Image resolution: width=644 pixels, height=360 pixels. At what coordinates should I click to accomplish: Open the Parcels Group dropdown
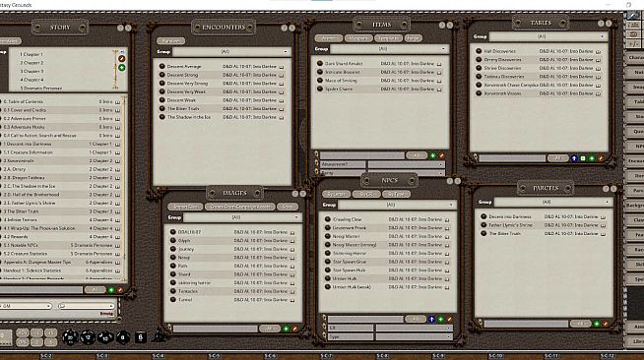click(x=553, y=202)
